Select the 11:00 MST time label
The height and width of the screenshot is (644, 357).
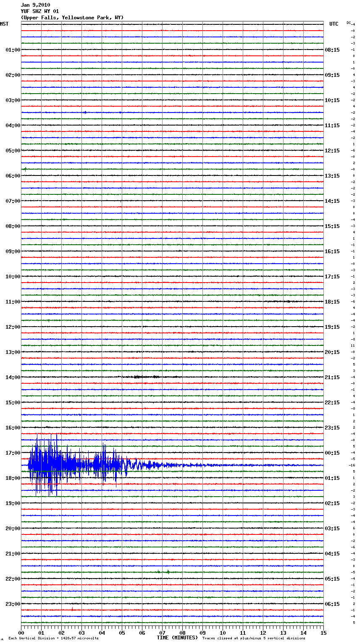click(13, 302)
